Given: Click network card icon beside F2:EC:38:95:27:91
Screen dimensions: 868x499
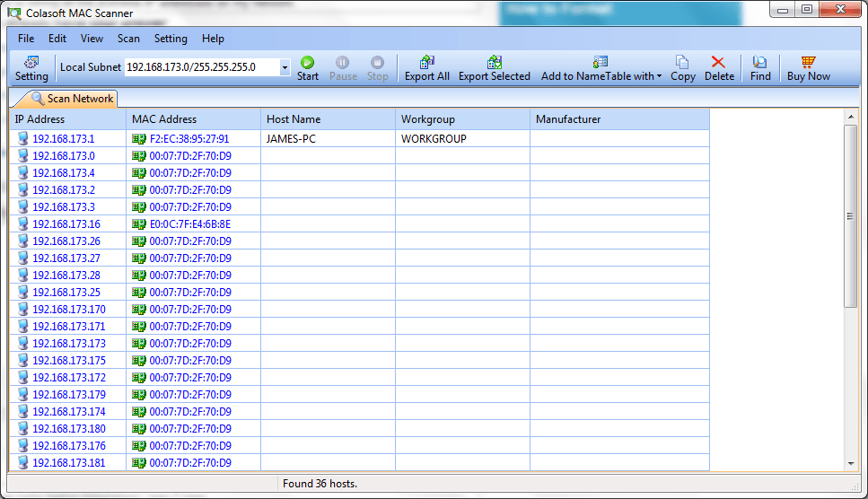Looking at the screenshot, I should [x=139, y=139].
